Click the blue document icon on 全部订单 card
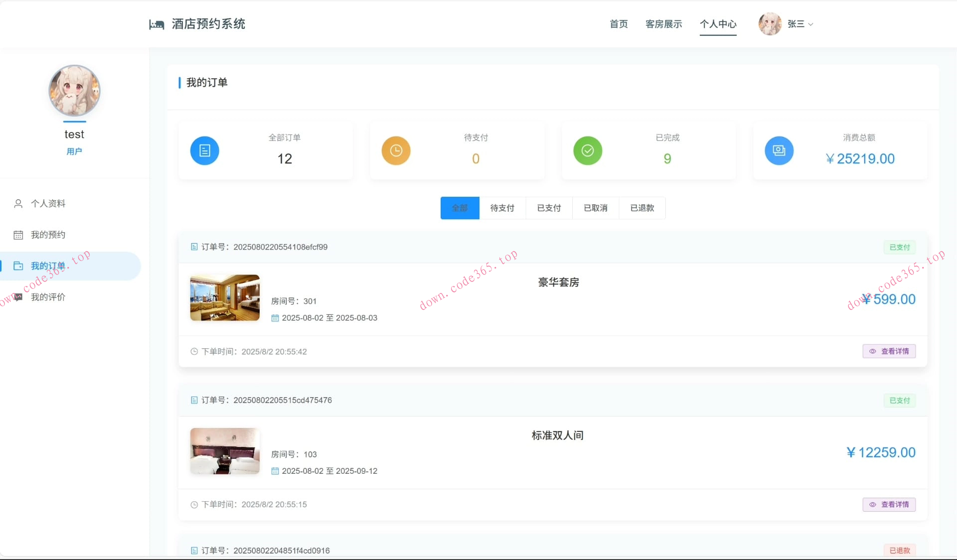The image size is (957, 560). pos(204,150)
